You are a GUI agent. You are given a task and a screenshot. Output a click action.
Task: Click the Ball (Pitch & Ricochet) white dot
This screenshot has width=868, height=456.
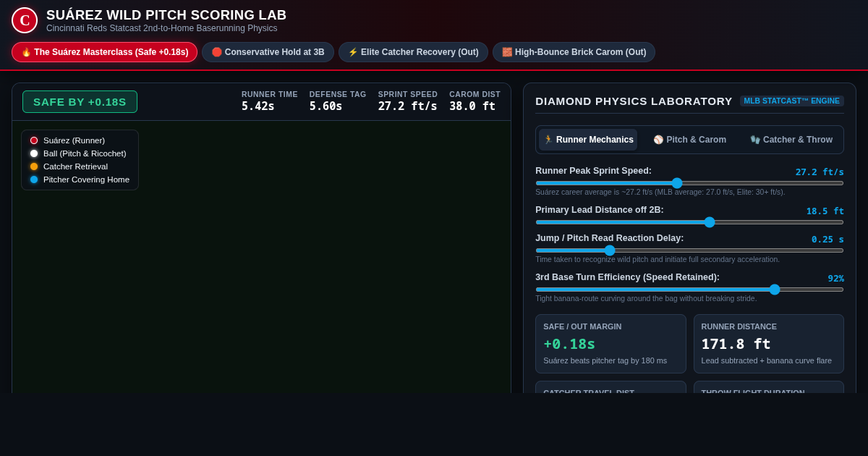pyautogui.click(x=34, y=153)
